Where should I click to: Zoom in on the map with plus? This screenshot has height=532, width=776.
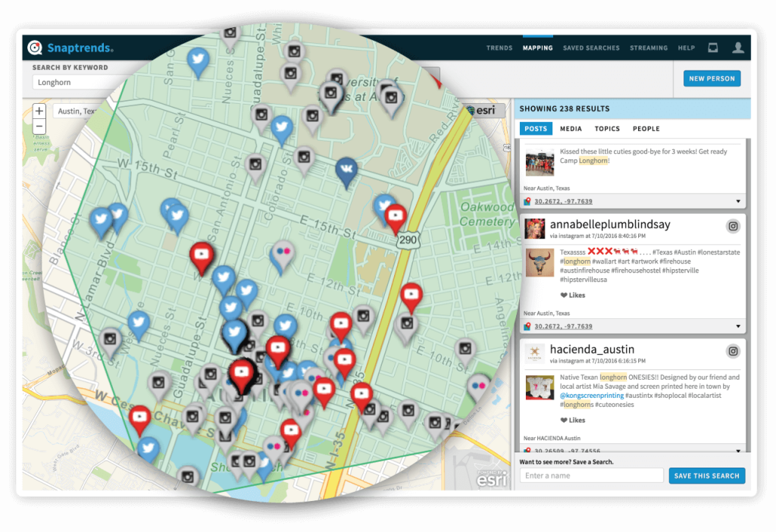coord(39,111)
